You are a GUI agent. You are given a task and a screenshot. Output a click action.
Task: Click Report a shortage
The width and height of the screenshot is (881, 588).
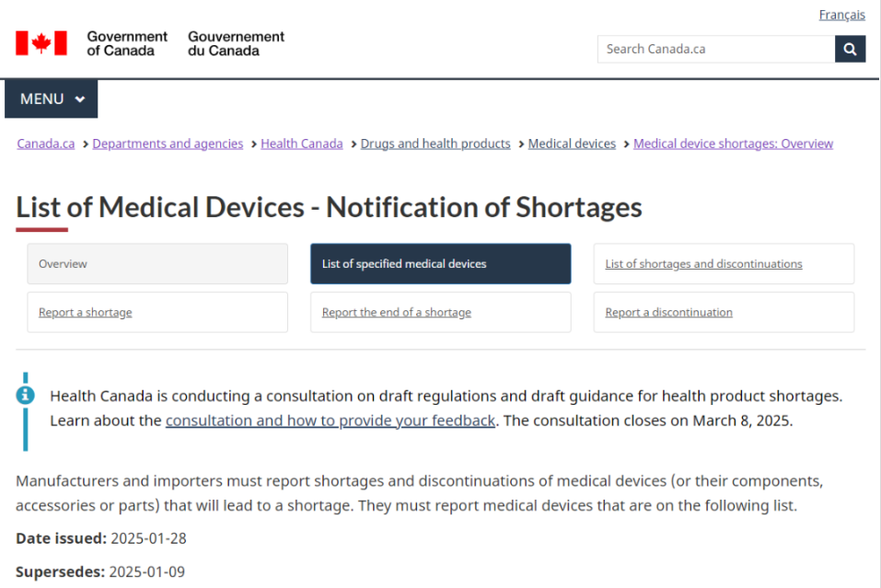(86, 313)
